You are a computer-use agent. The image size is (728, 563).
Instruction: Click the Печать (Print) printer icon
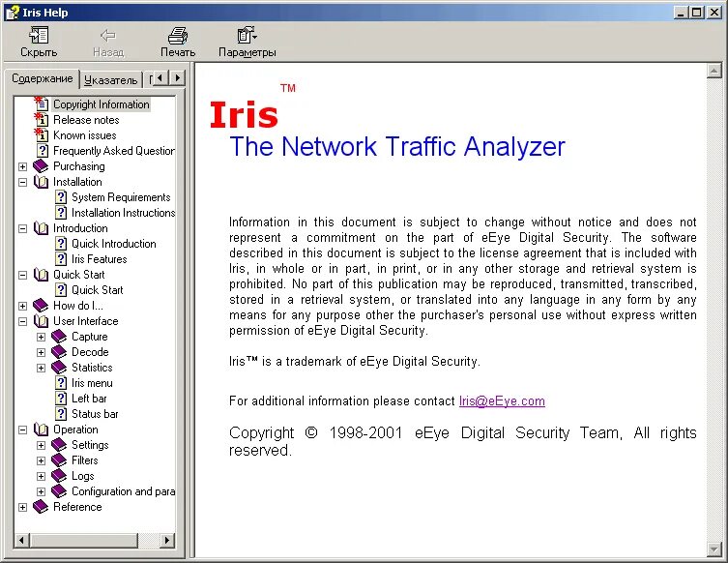tap(178, 35)
